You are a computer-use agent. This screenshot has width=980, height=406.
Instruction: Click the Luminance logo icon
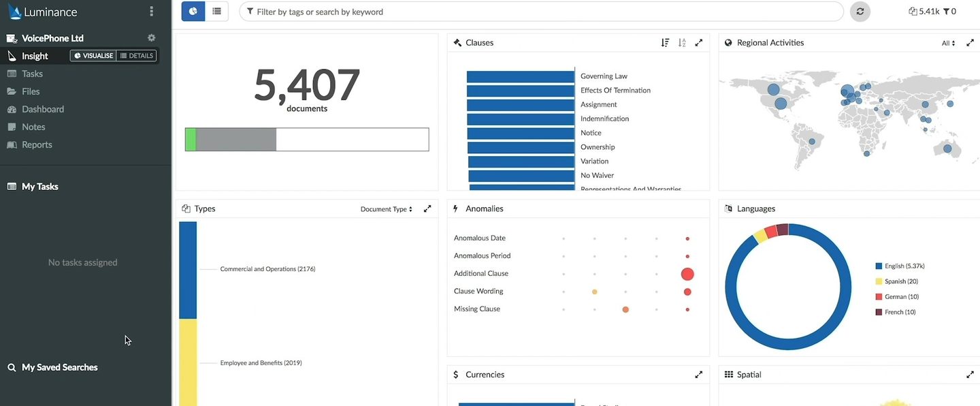pyautogui.click(x=14, y=11)
